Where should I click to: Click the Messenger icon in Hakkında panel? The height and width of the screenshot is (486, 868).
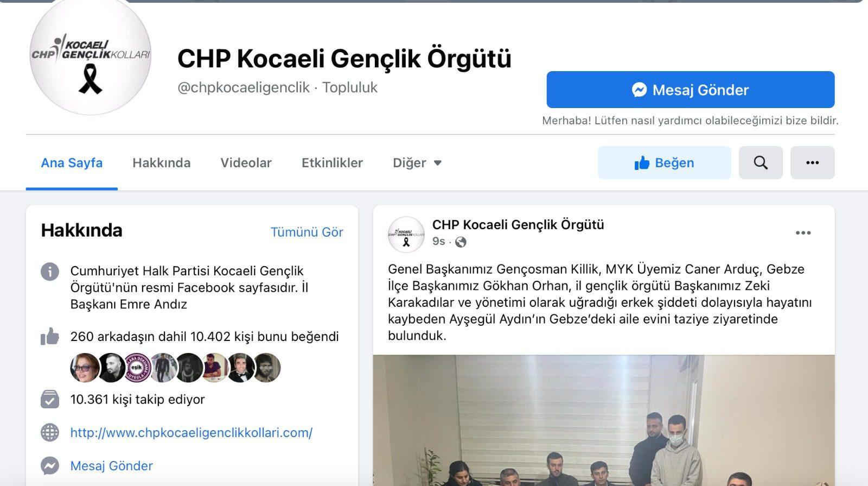coord(50,465)
